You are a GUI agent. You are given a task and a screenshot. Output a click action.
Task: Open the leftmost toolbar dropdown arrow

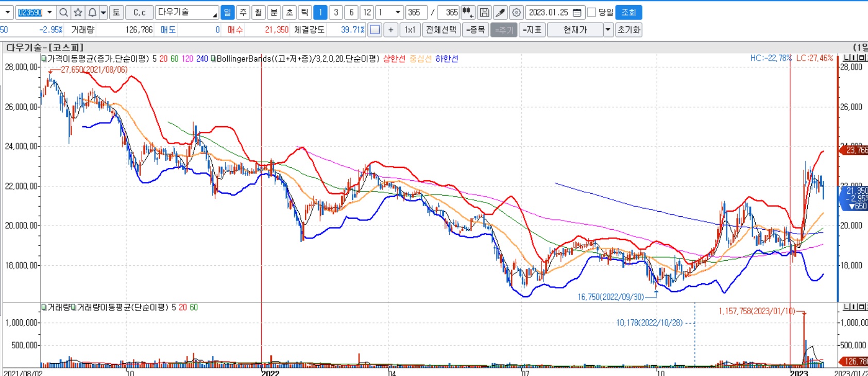[7, 12]
